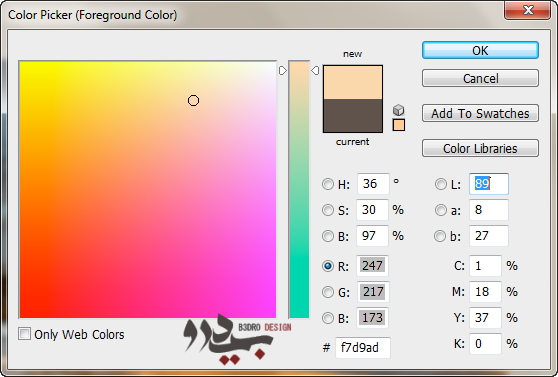This screenshot has height=377, width=558.
Task: Click the left hue slider arrow
Action: [283, 70]
